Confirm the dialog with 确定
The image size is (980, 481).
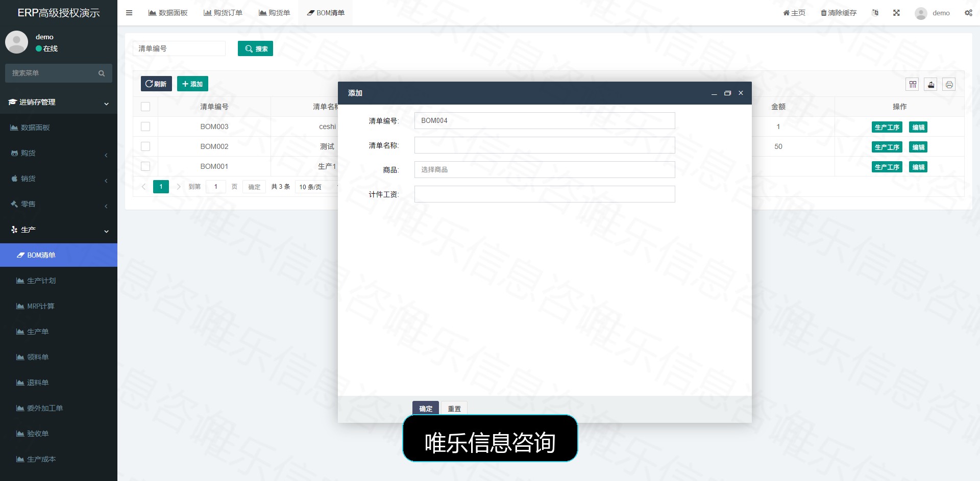click(x=426, y=409)
